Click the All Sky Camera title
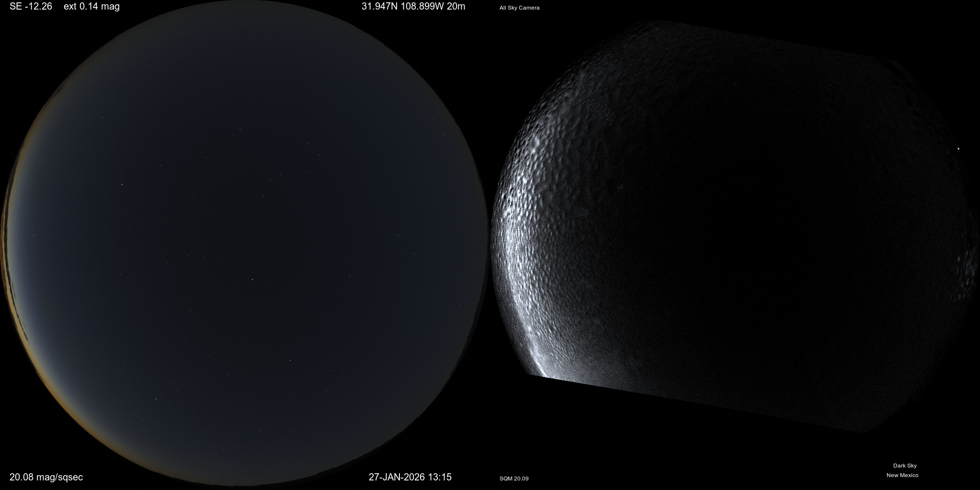The height and width of the screenshot is (490, 980). (x=519, y=8)
